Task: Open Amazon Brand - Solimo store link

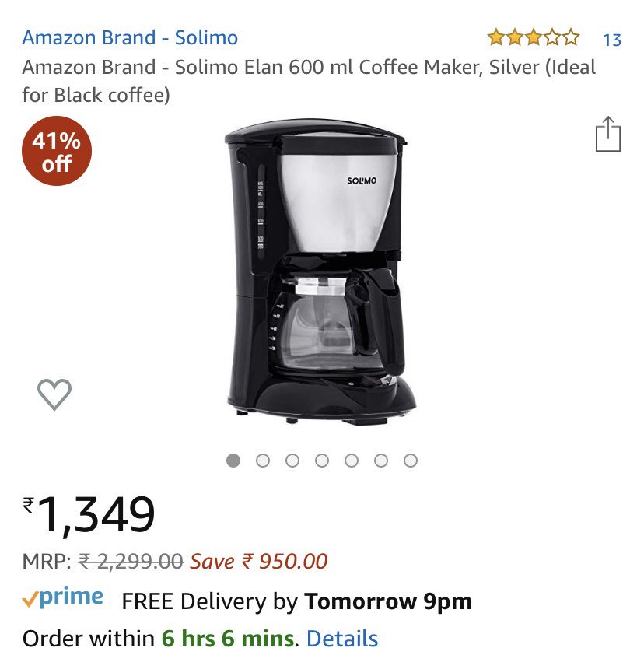Action: tap(130, 37)
